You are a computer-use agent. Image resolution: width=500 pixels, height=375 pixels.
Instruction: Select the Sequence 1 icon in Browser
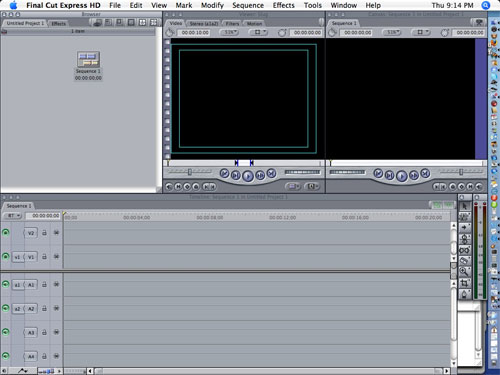[x=88, y=60]
